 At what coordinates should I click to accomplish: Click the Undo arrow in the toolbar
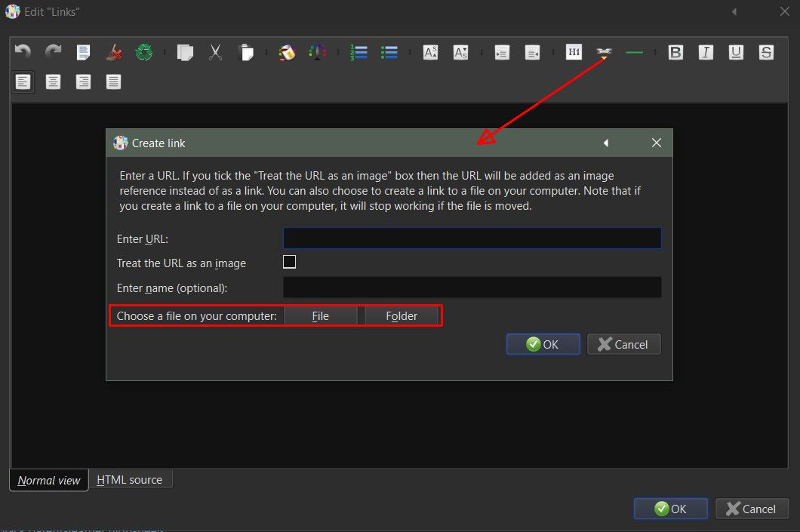tap(23, 52)
